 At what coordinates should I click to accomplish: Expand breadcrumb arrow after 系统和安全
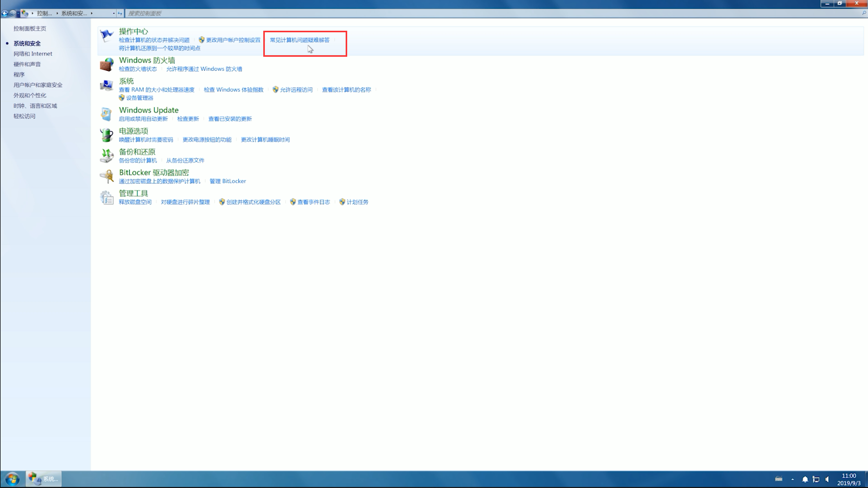(x=92, y=13)
